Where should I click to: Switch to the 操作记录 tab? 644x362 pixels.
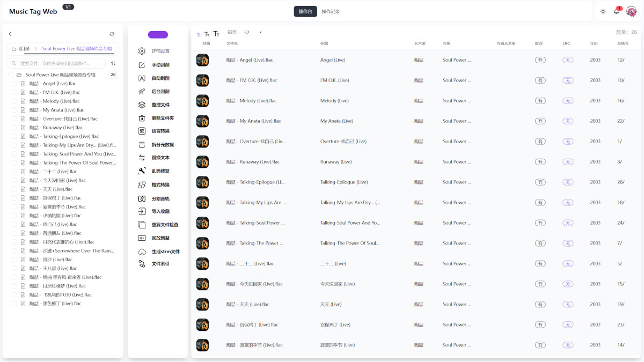(331, 11)
